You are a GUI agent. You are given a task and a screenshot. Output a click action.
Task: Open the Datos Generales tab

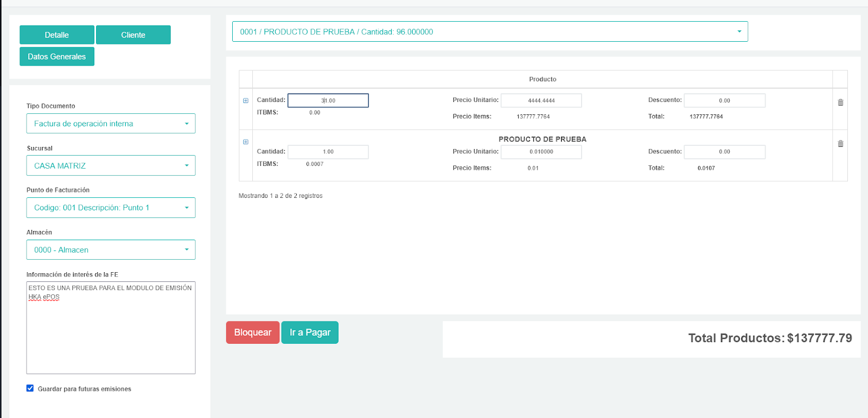(x=57, y=57)
